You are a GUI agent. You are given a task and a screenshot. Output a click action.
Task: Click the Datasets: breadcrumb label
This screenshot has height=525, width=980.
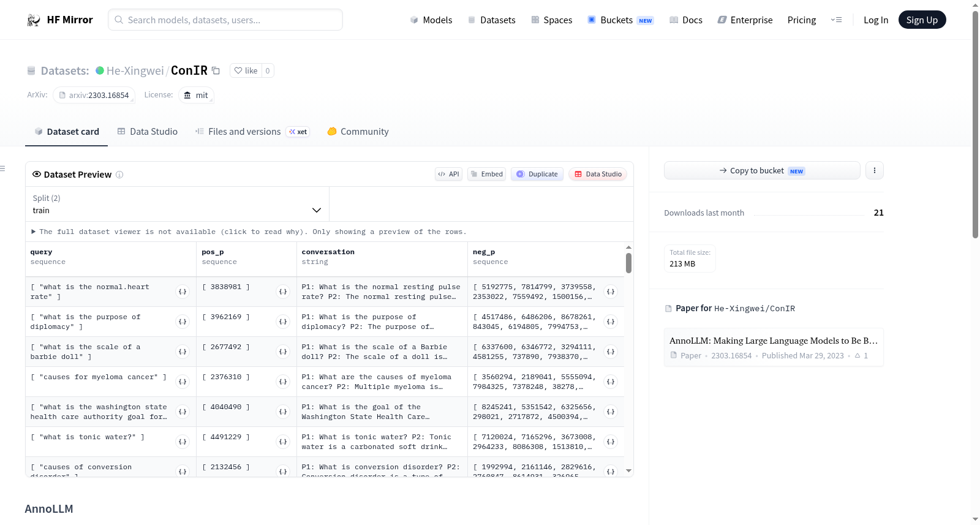click(65, 70)
